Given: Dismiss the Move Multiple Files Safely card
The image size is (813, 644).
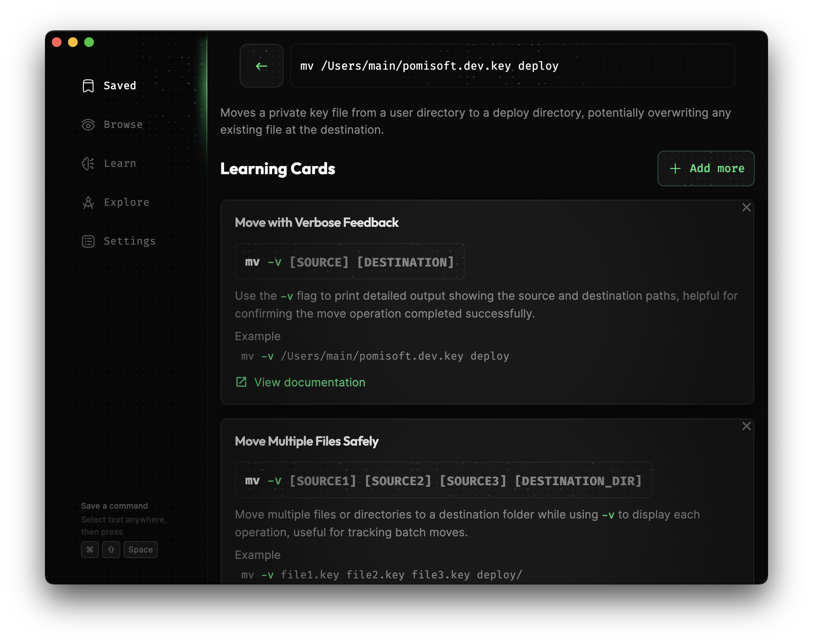Looking at the screenshot, I should pos(746,426).
